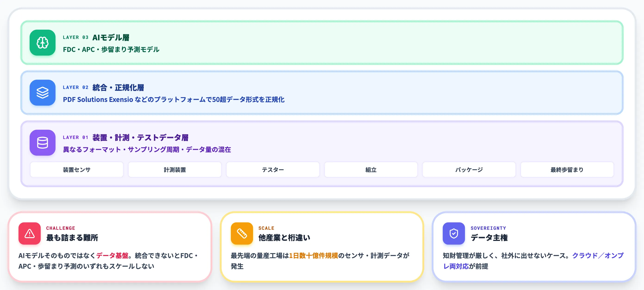This screenshot has width=644, height=290.
Task: Click the 異なるフォーマット・サンプリング周期 description
Action: pos(147,149)
